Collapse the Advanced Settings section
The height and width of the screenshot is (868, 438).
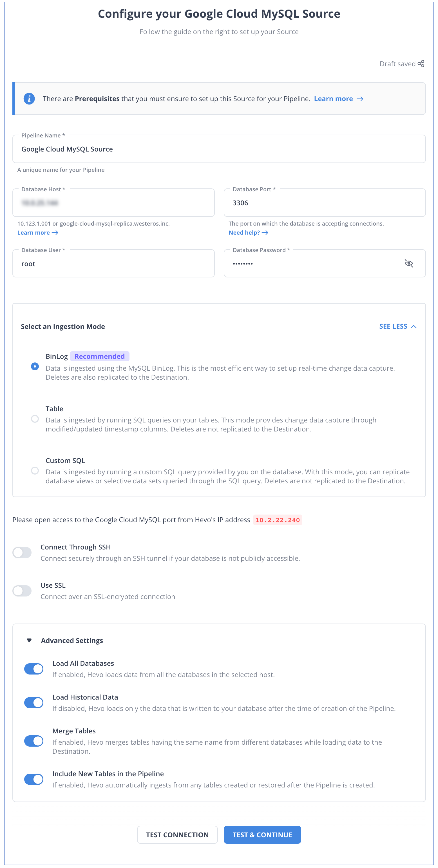29,640
